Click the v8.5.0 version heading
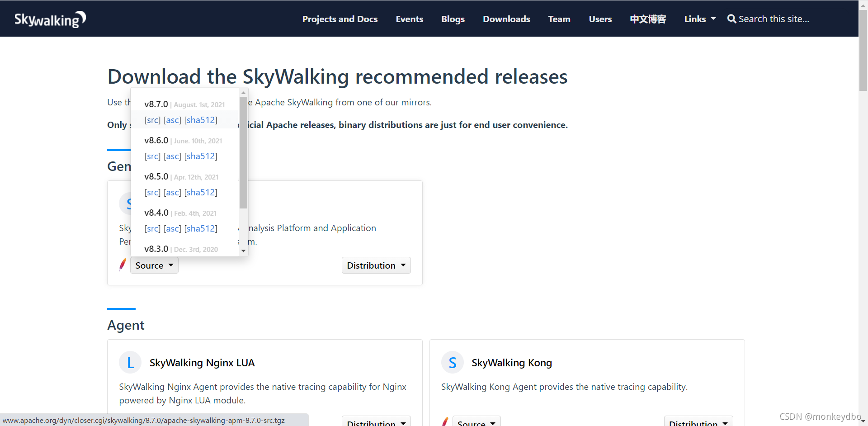The height and width of the screenshot is (426, 868). [x=156, y=176]
